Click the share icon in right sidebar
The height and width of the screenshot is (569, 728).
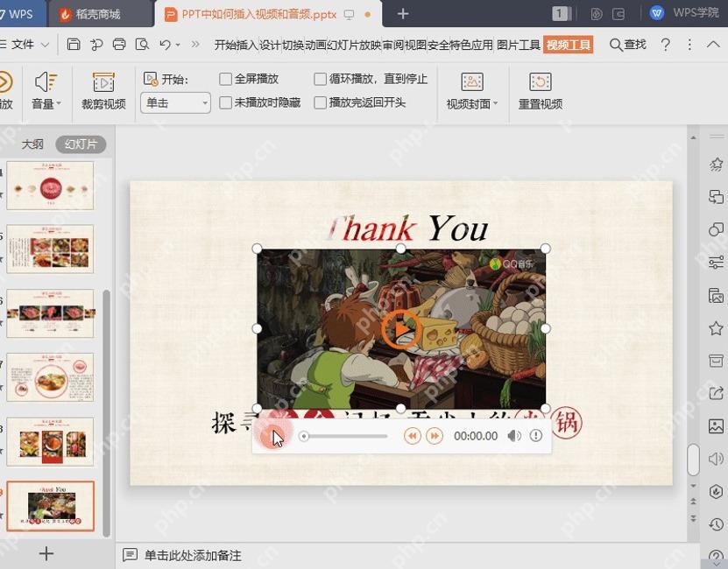click(x=716, y=393)
